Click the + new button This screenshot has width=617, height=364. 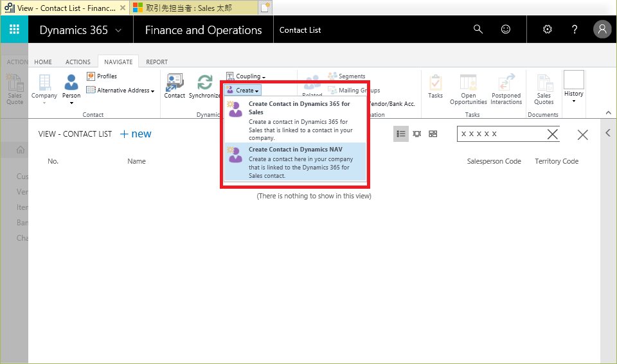pyautogui.click(x=136, y=134)
